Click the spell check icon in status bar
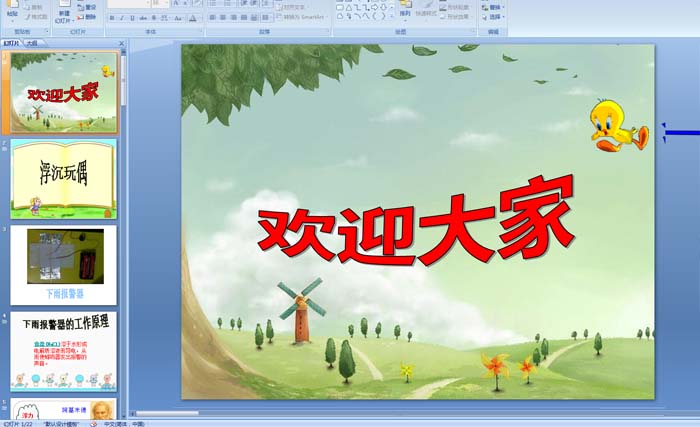 coord(94,424)
